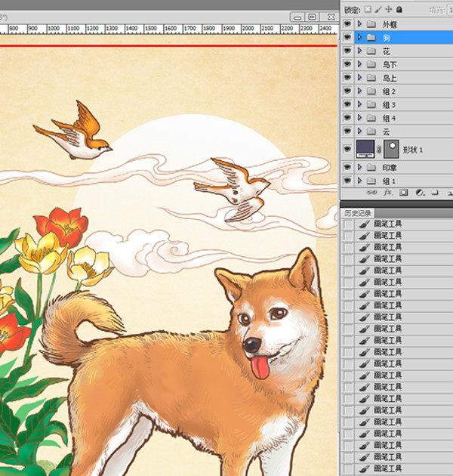Click the folder icon of 狗 group

click(x=371, y=37)
